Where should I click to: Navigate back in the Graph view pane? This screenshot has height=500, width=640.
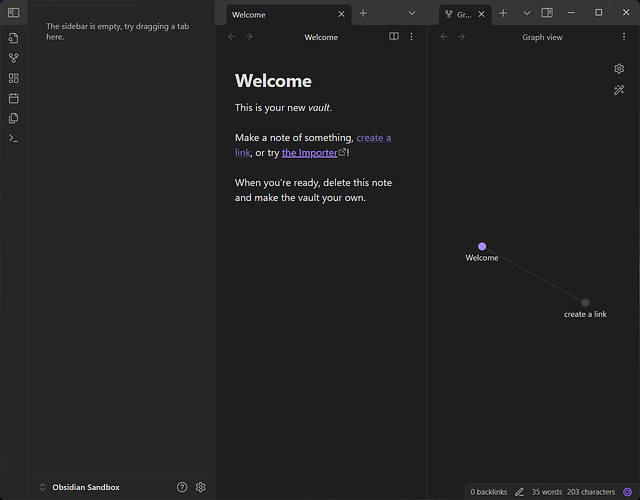pos(444,37)
